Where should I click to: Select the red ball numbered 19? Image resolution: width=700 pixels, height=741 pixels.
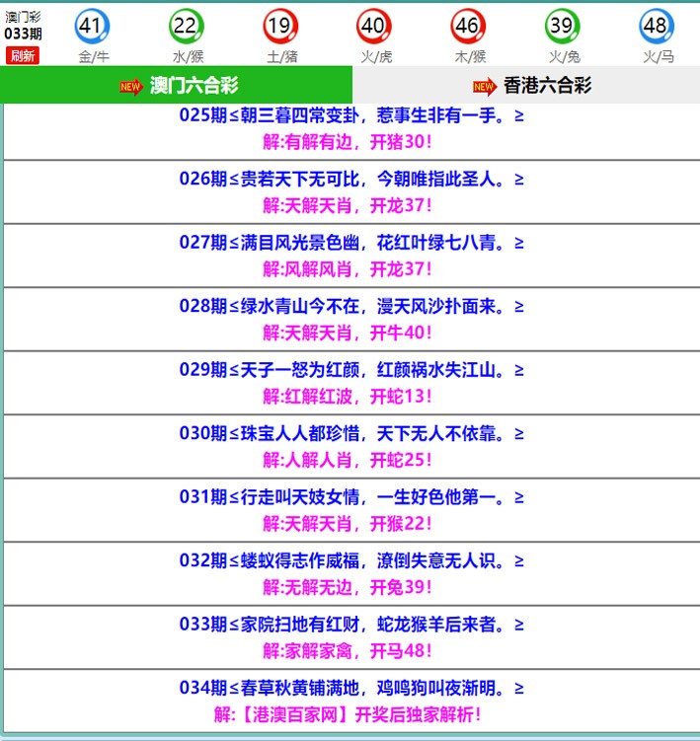(x=280, y=26)
